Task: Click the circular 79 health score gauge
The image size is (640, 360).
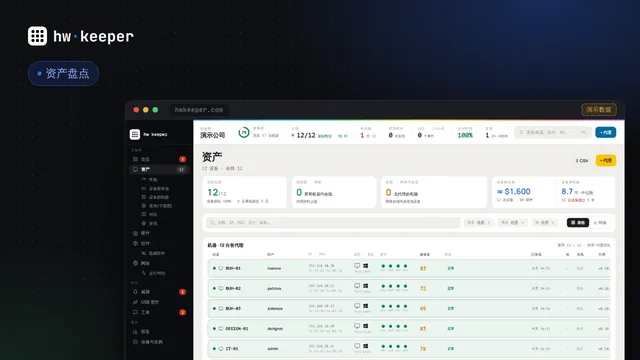Action: point(244,133)
